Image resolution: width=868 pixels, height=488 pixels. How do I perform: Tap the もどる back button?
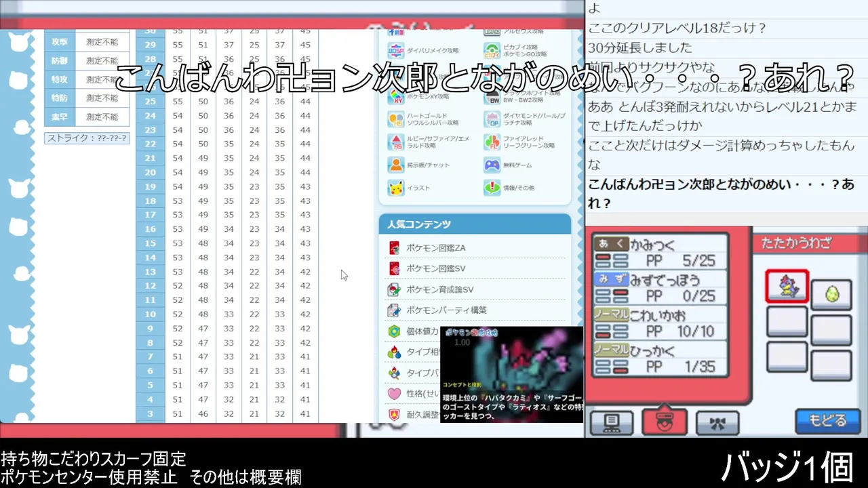tap(827, 421)
